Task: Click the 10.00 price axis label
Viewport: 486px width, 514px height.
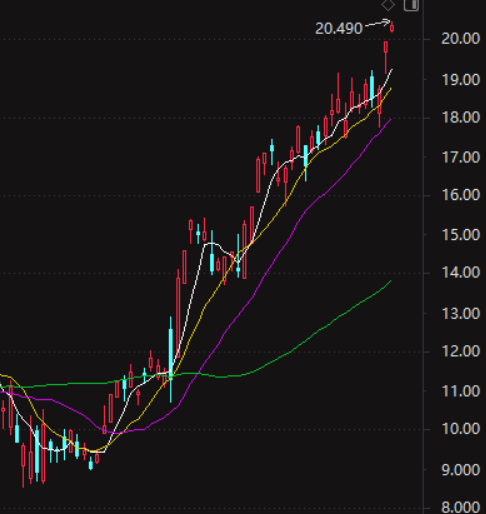Action: (x=461, y=429)
